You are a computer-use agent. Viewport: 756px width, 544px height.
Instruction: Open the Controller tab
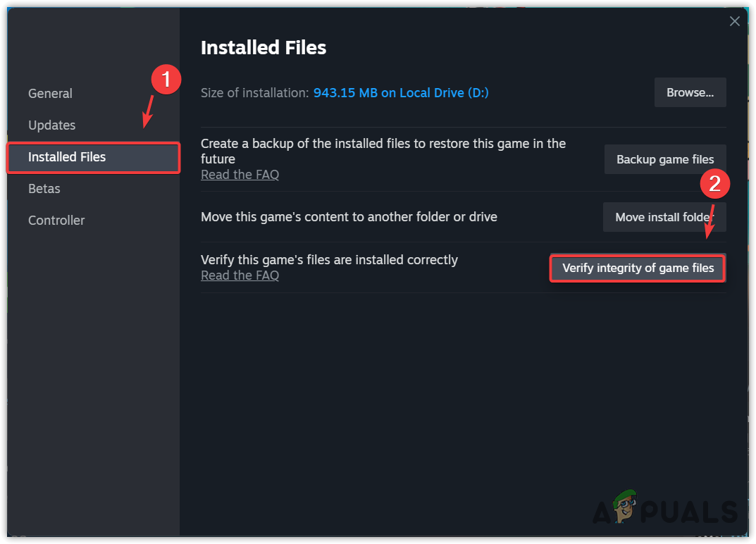[56, 221]
